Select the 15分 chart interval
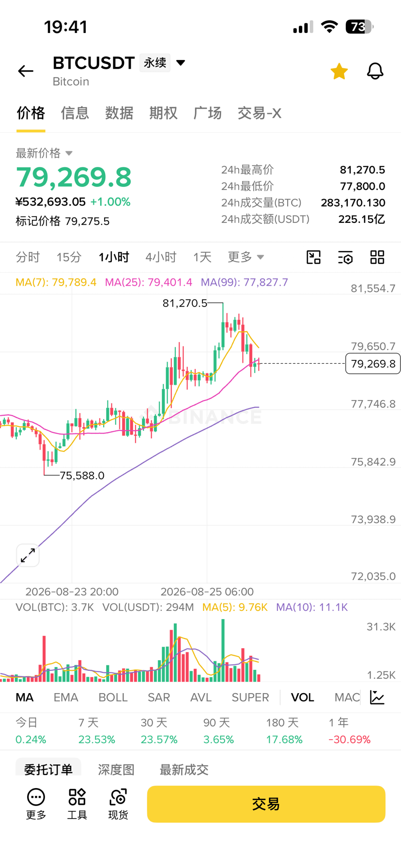 click(69, 257)
